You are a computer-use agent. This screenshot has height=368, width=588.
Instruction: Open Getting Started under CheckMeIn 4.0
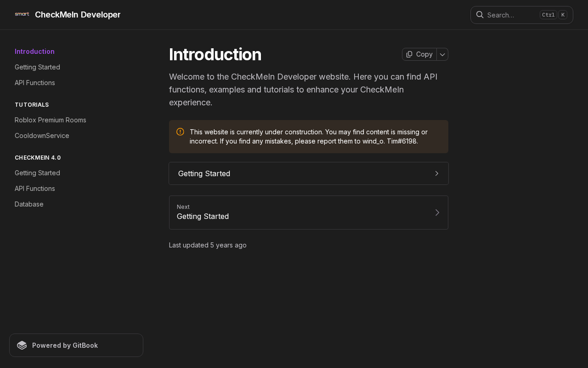(x=37, y=173)
